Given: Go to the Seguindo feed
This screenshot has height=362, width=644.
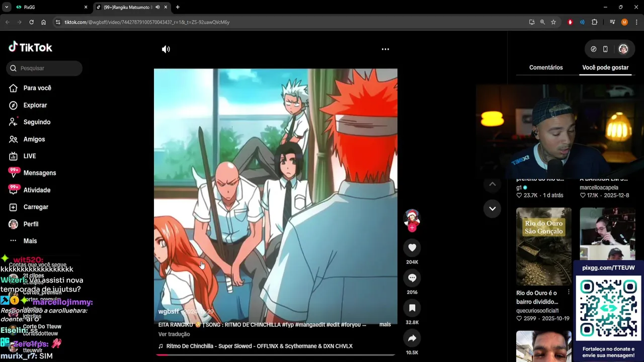Looking at the screenshot, I should [30, 122].
